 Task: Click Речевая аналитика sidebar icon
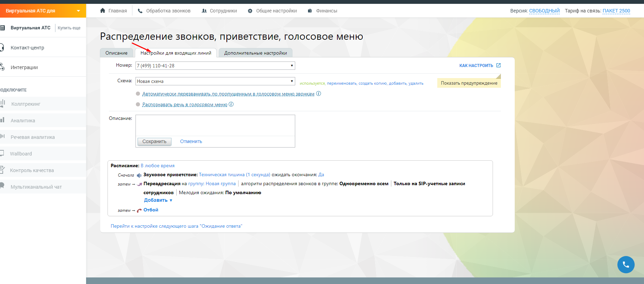click(2, 136)
